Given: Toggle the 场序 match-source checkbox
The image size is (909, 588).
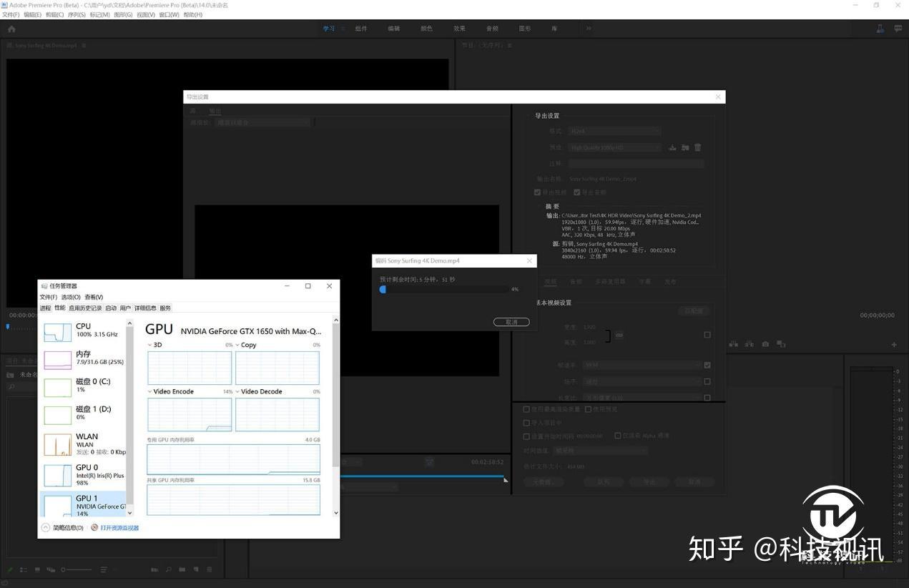Looking at the screenshot, I should (707, 381).
